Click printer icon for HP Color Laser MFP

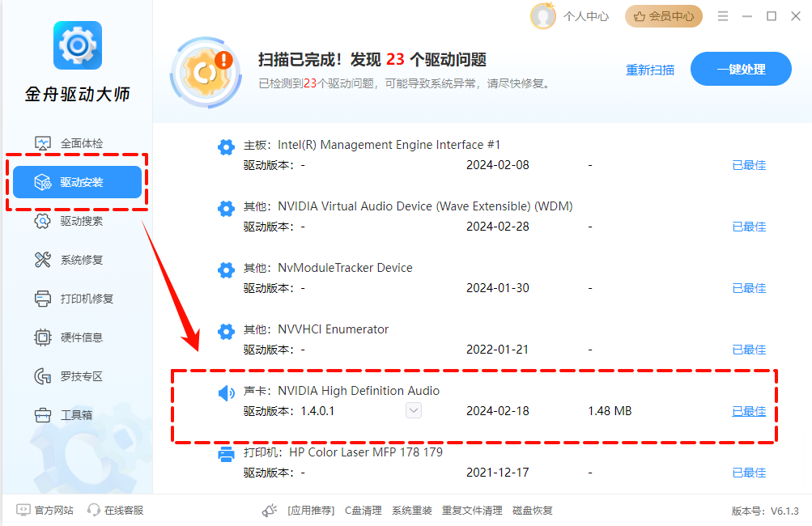pyautogui.click(x=227, y=455)
